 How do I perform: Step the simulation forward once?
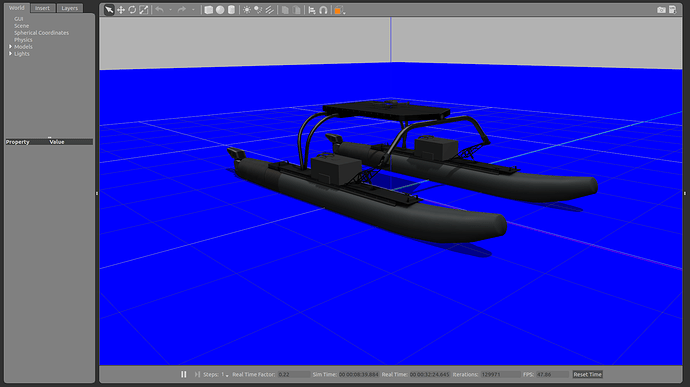(197, 374)
